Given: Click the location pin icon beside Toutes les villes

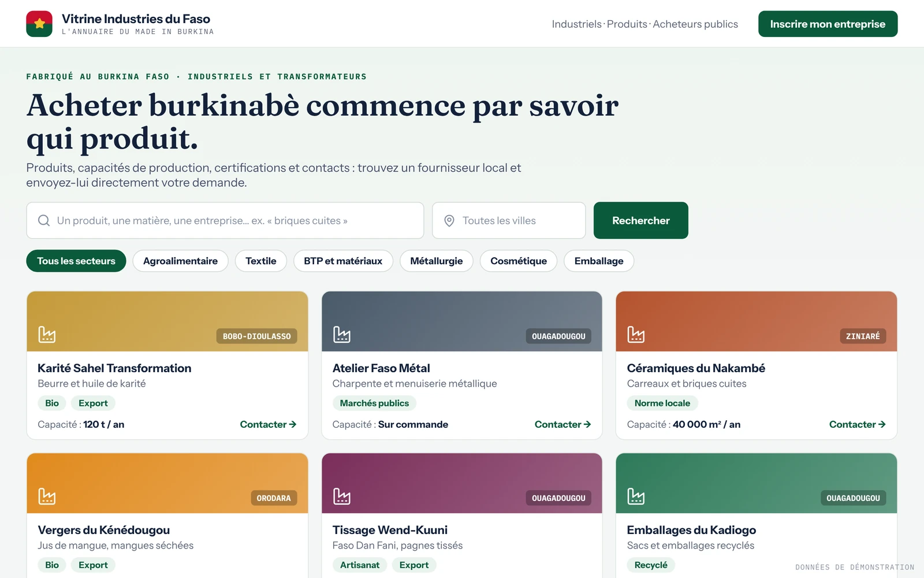Looking at the screenshot, I should coord(449,220).
